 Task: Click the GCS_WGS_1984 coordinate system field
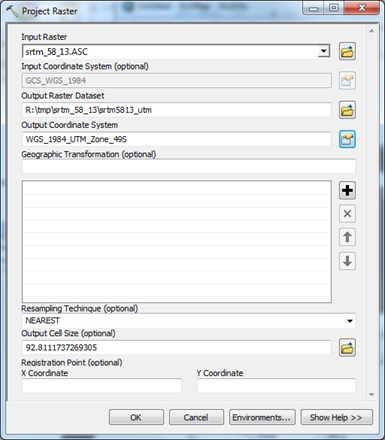(x=177, y=81)
